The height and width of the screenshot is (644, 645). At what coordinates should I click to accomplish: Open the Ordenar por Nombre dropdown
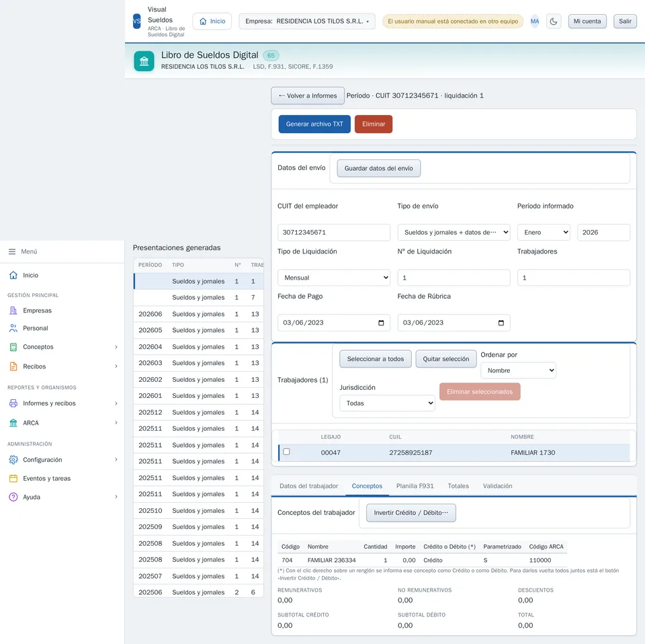(x=518, y=370)
